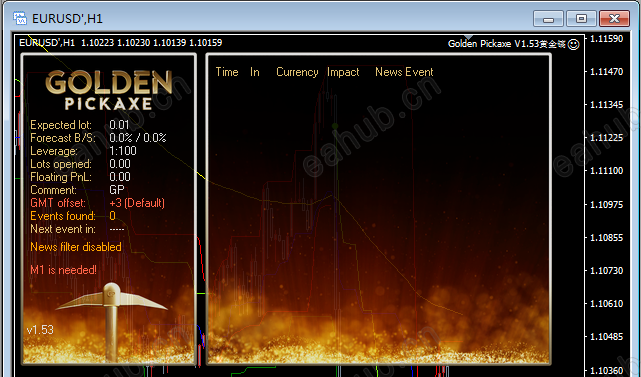Click the +3 (Default) GMT offset value
Screen dimensions: 641x377
point(137,203)
